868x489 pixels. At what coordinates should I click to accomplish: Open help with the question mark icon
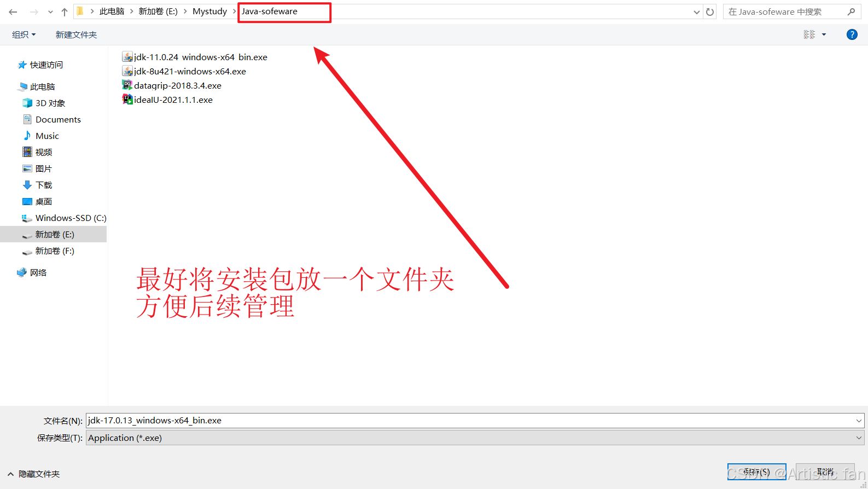852,34
